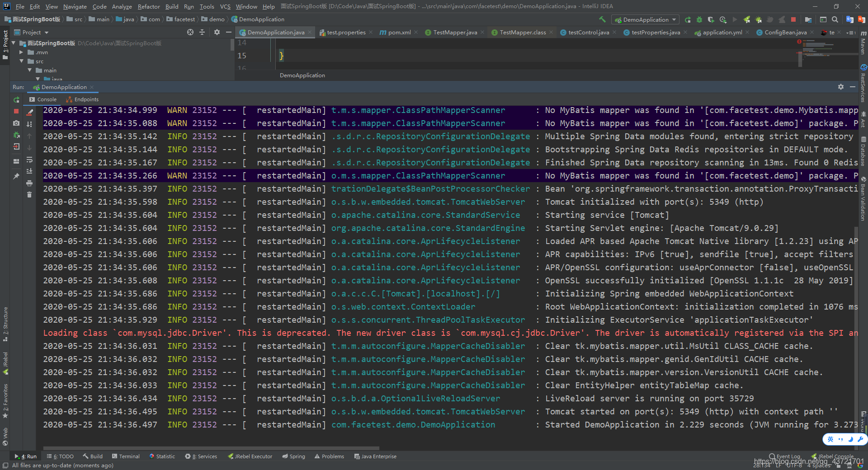
Task: Collapse the project root tree node
Action: [x=14, y=43]
